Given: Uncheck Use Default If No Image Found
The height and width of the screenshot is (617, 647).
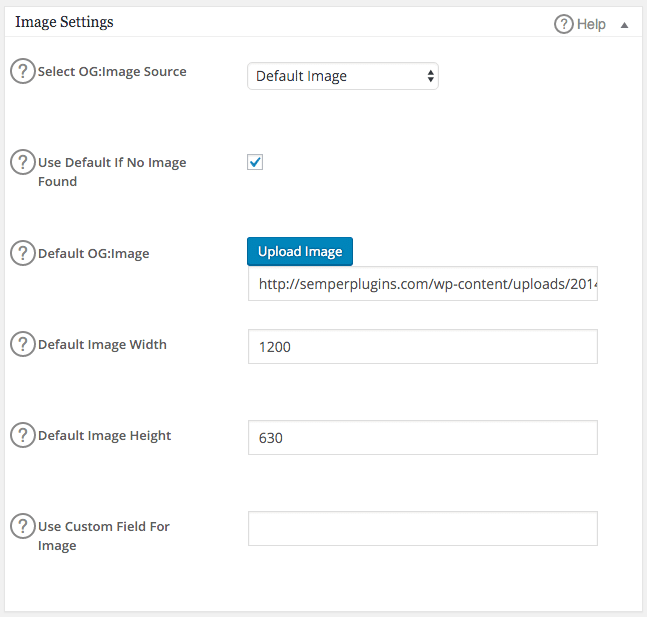Looking at the screenshot, I should pos(255,162).
